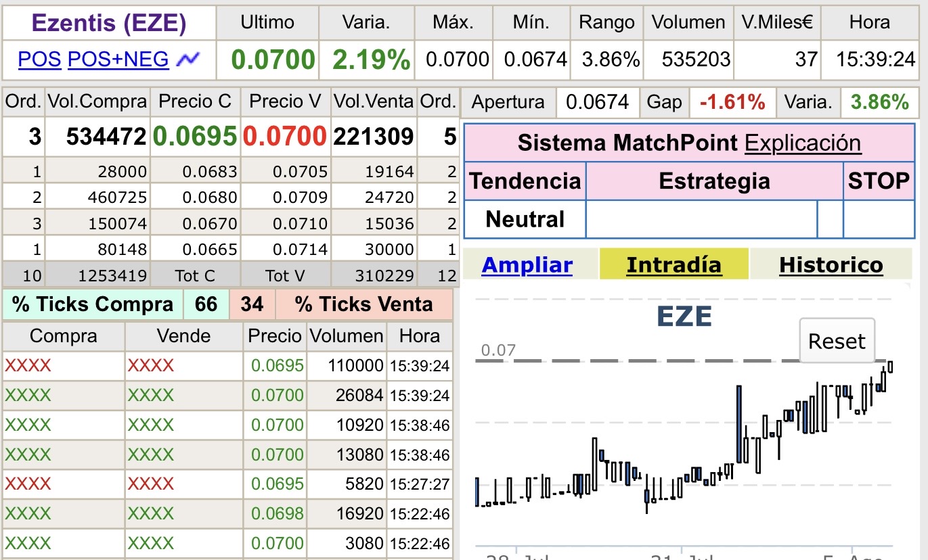This screenshot has width=928, height=560.
Task: Open the POS+NEG link
Action: click(118, 60)
